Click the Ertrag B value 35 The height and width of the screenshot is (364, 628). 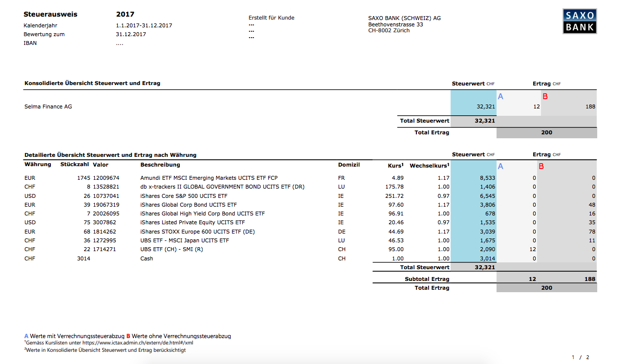click(592, 222)
